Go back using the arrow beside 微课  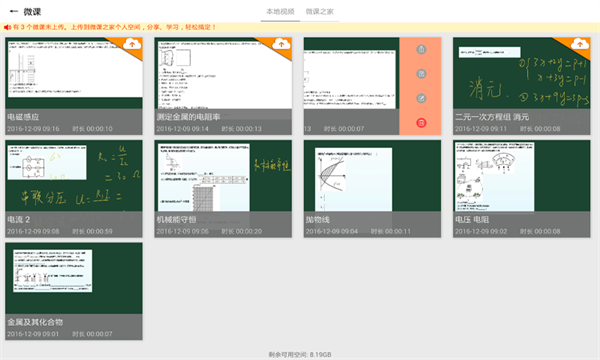(14, 11)
